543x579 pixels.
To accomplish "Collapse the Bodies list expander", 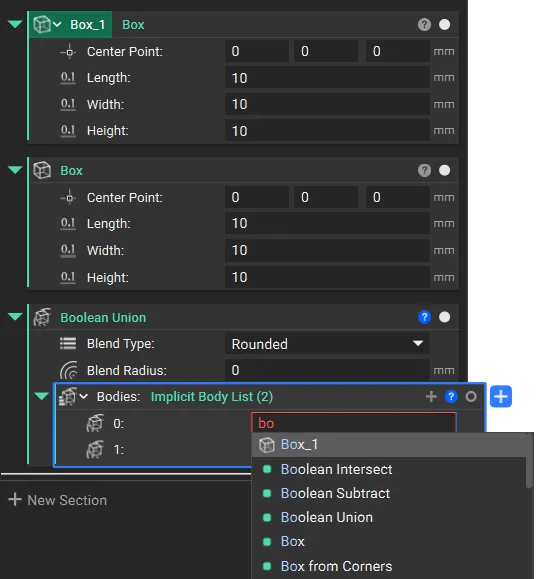I will pos(41,397).
